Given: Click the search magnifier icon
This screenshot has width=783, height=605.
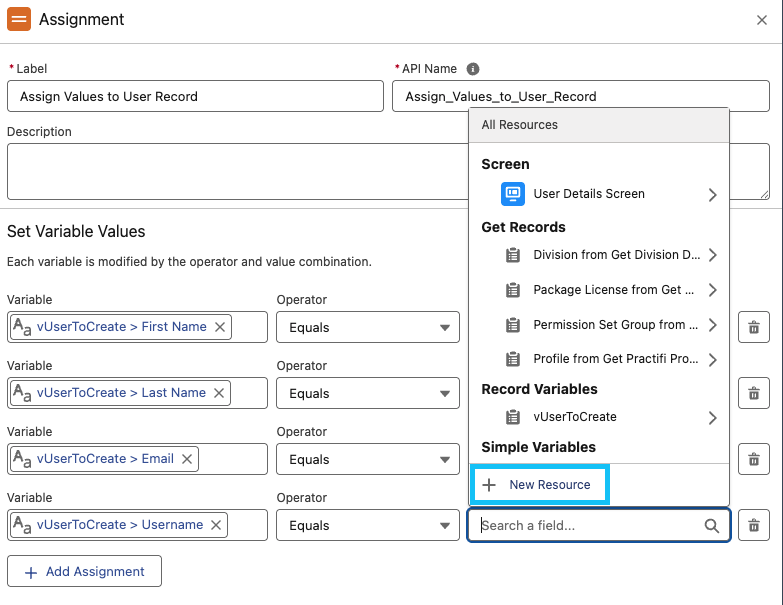Looking at the screenshot, I should (x=712, y=525).
